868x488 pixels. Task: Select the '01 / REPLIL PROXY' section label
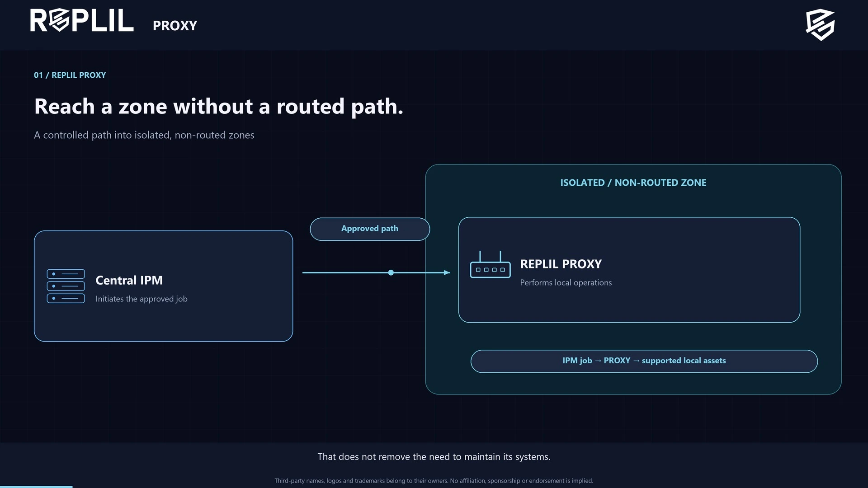coord(70,75)
